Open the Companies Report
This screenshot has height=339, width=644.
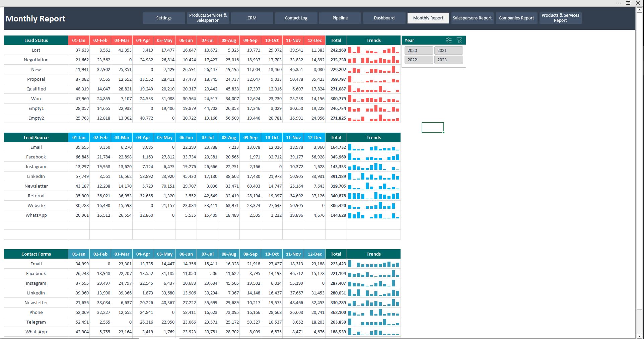point(516,18)
